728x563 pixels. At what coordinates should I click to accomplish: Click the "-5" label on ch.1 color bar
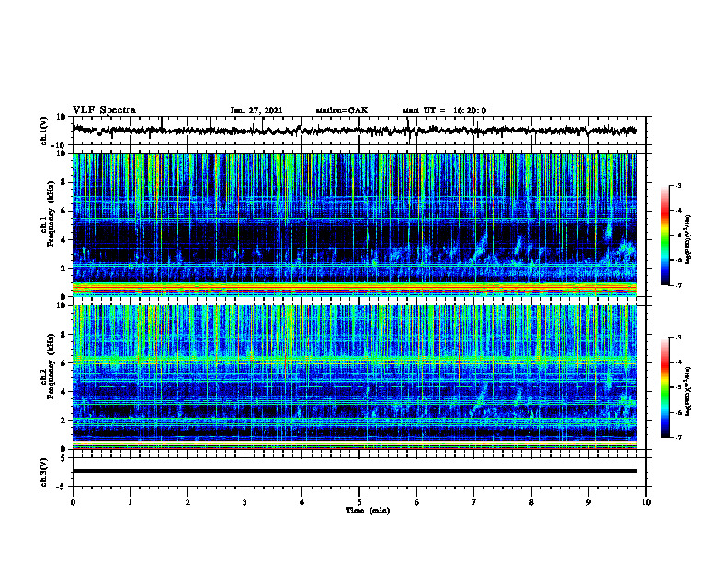(x=678, y=236)
